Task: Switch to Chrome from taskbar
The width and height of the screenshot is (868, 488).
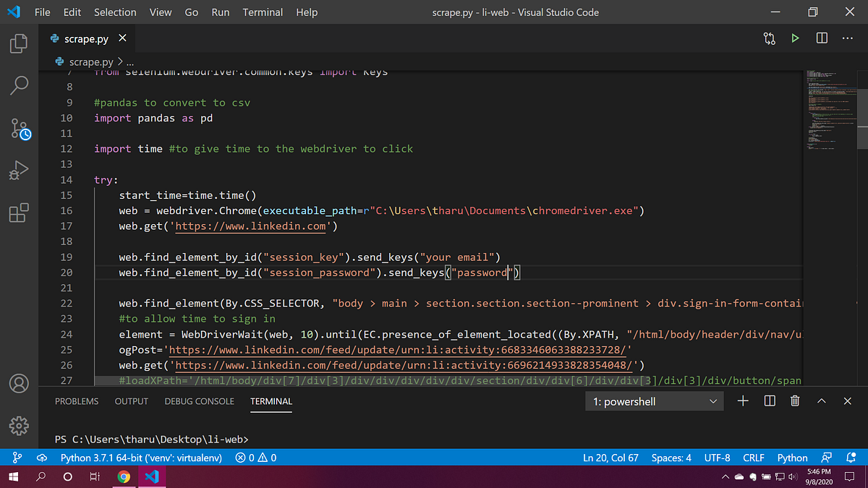Action: pos(124,477)
